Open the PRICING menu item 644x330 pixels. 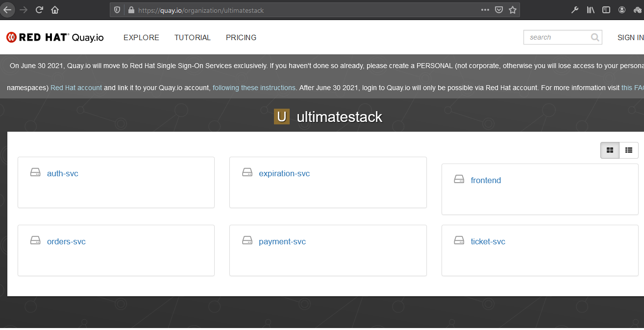241,37
